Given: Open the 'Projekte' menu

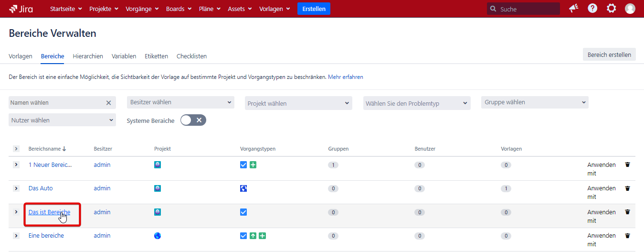Looking at the screenshot, I should [104, 9].
